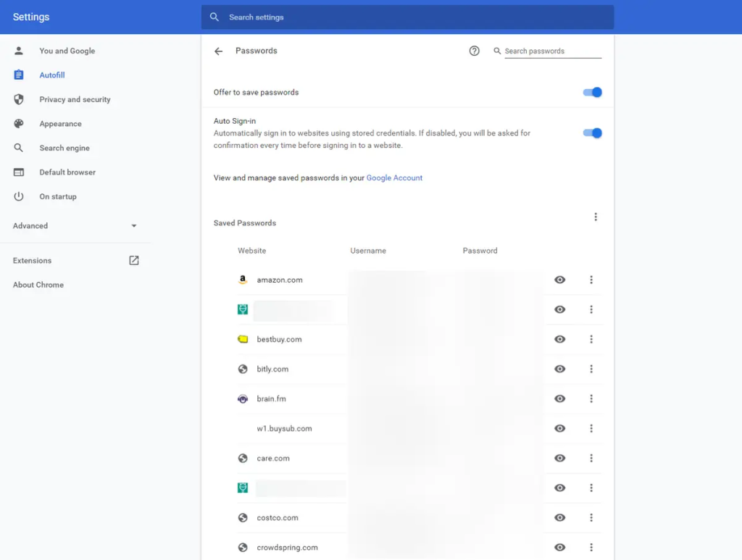The height and width of the screenshot is (560, 742).
Task: Select the bitly.com website entry
Action: coord(272,369)
